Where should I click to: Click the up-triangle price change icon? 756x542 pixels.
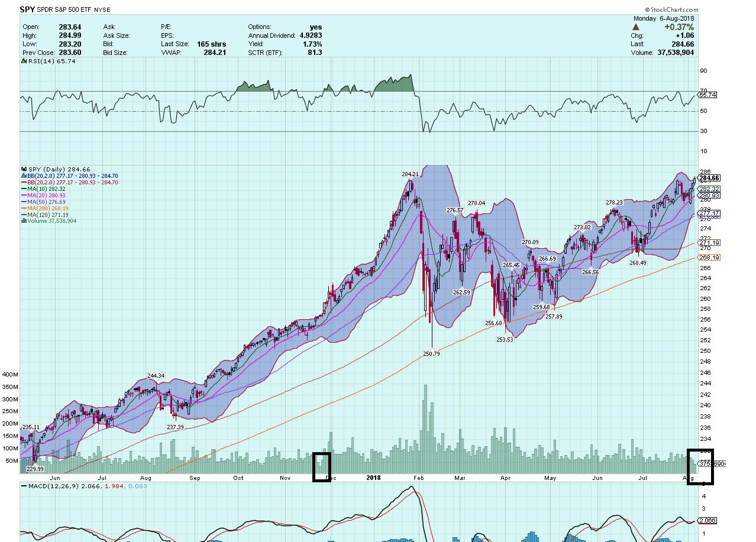click(636, 27)
